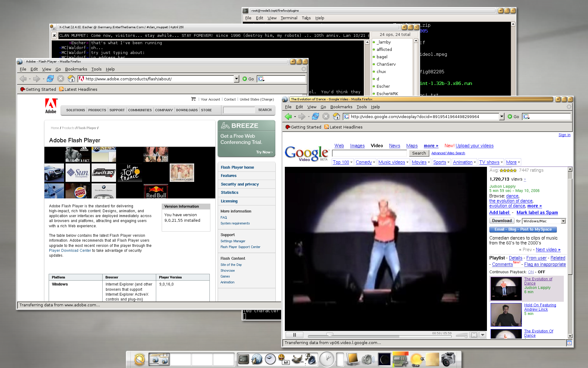Click moon phase icon in dock
Viewport: 588px width, 368px height.
tap(384, 359)
